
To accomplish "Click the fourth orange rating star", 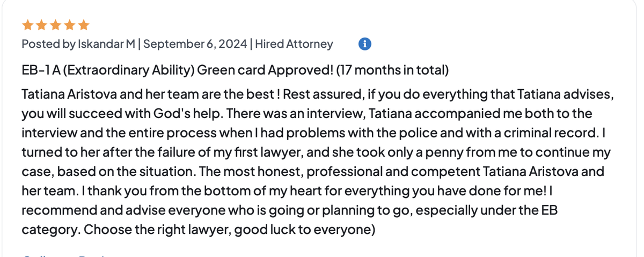I will (69, 25).
